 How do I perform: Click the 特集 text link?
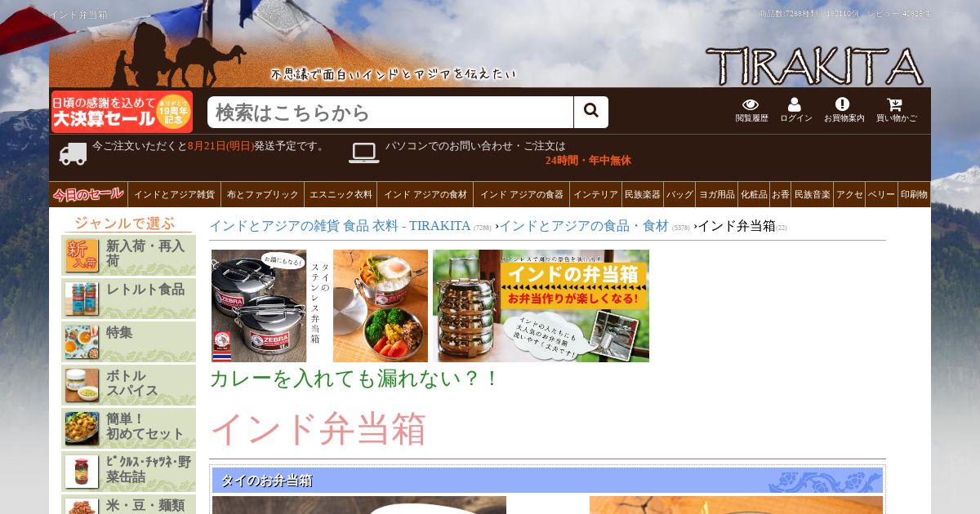point(119,333)
